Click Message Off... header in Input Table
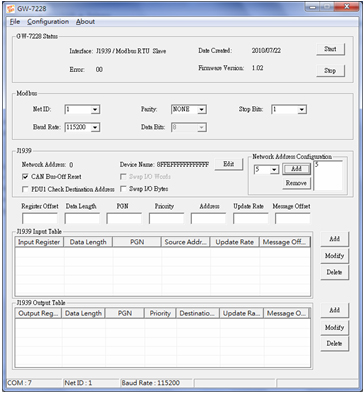This screenshot has width=363, height=394. click(285, 242)
